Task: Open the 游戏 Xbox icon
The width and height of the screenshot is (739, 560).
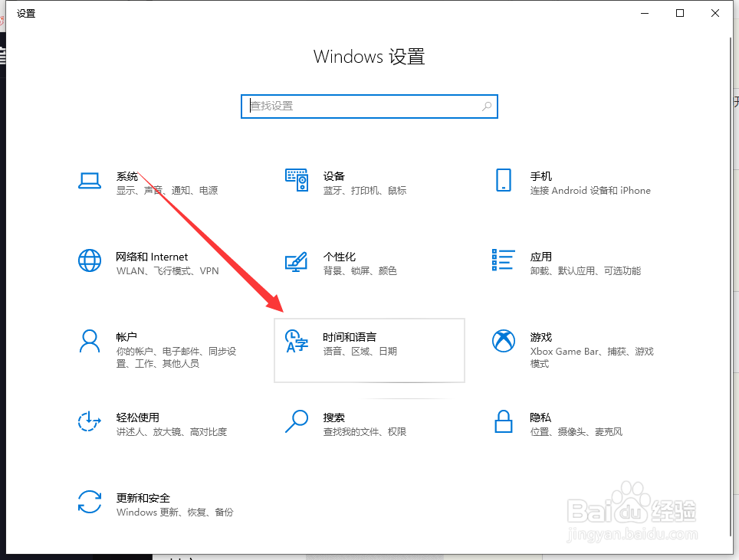Action: (x=504, y=341)
